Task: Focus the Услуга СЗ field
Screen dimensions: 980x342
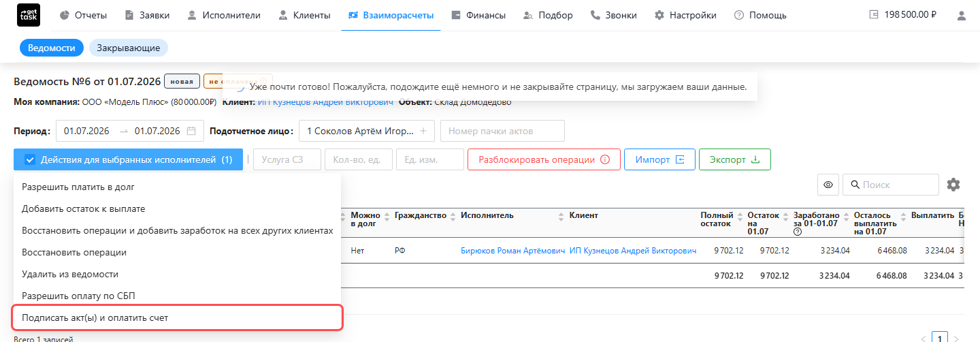Action: tap(287, 160)
